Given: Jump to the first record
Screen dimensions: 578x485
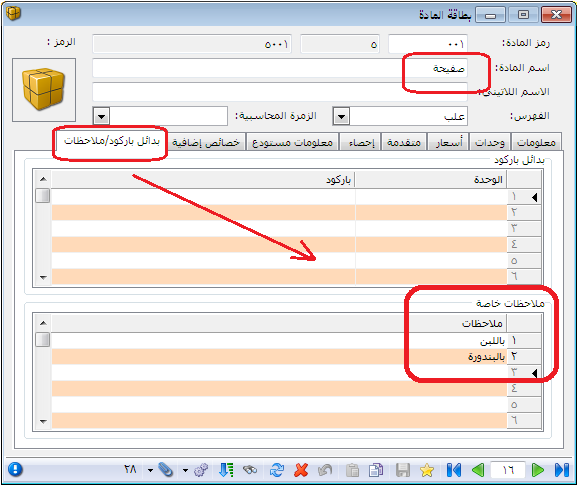Looking at the screenshot, I should (x=454, y=470).
